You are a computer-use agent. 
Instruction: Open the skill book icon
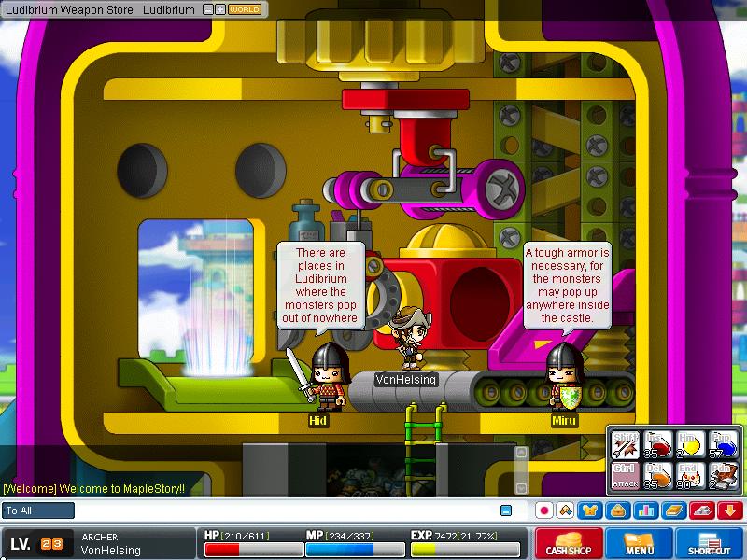pos(673,511)
